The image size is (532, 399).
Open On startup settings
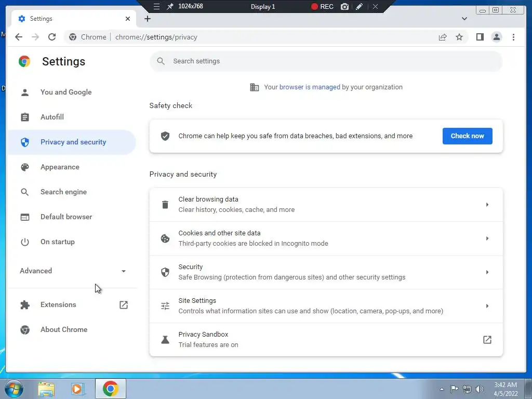pyautogui.click(x=71, y=242)
